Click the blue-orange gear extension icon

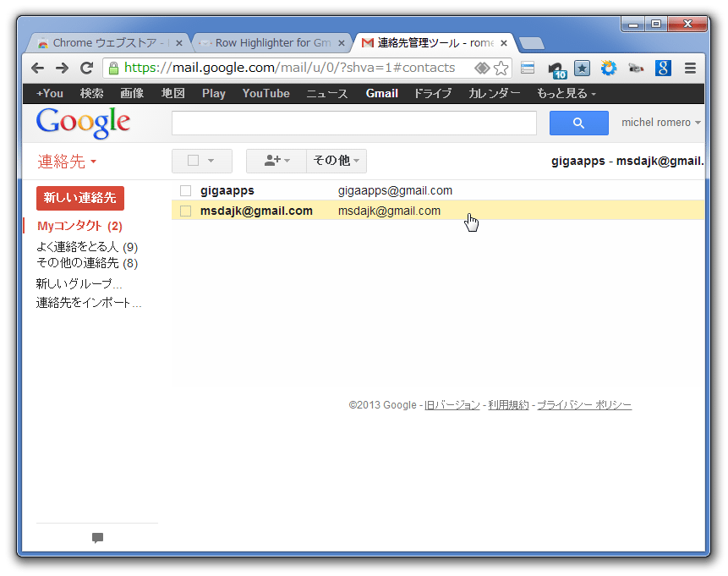(x=608, y=69)
